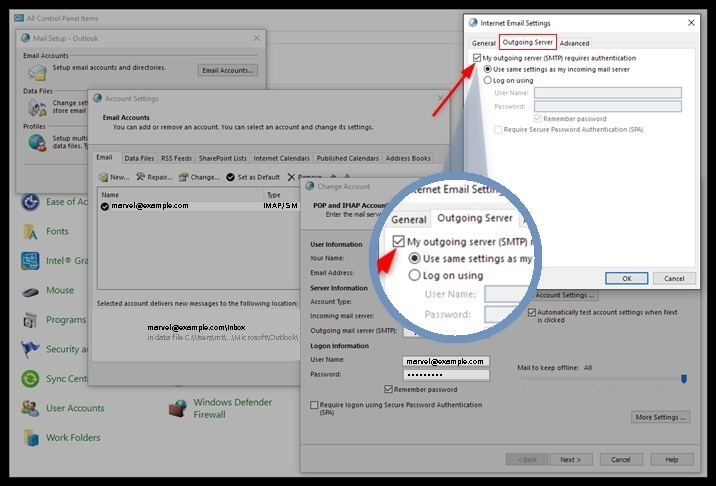The width and height of the screenshot is (716, 486).
Task: Open the Internet Calendars tab
Action: coord(282,158)
